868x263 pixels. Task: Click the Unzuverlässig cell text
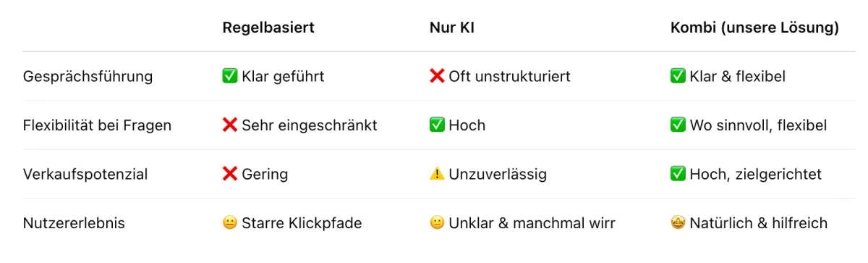(x=498, y=175)
